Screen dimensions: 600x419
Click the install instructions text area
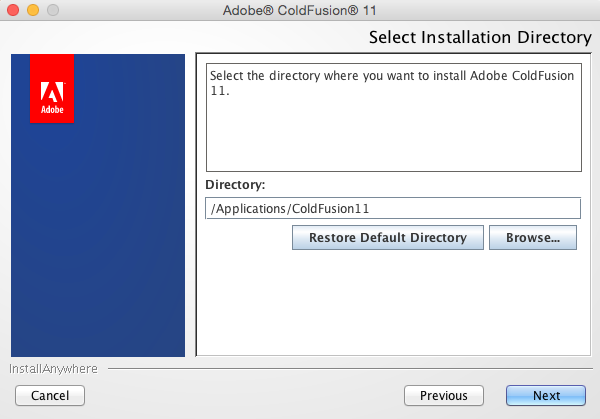point(394,117)
